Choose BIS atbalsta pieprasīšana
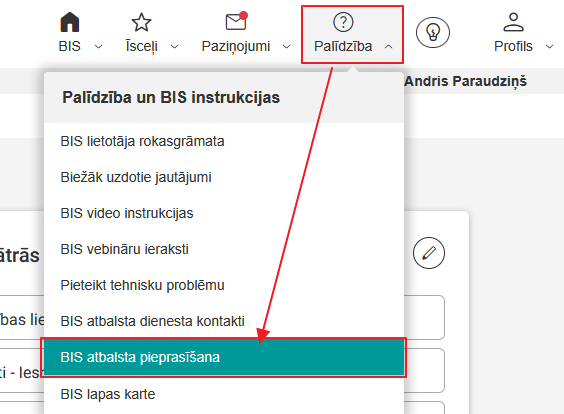This screenshot has width=564, height=414. 224,358
